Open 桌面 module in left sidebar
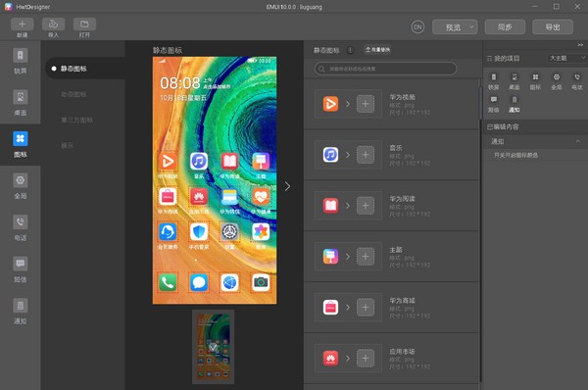This screenshot has width=588, height=390. pos(21,103)
